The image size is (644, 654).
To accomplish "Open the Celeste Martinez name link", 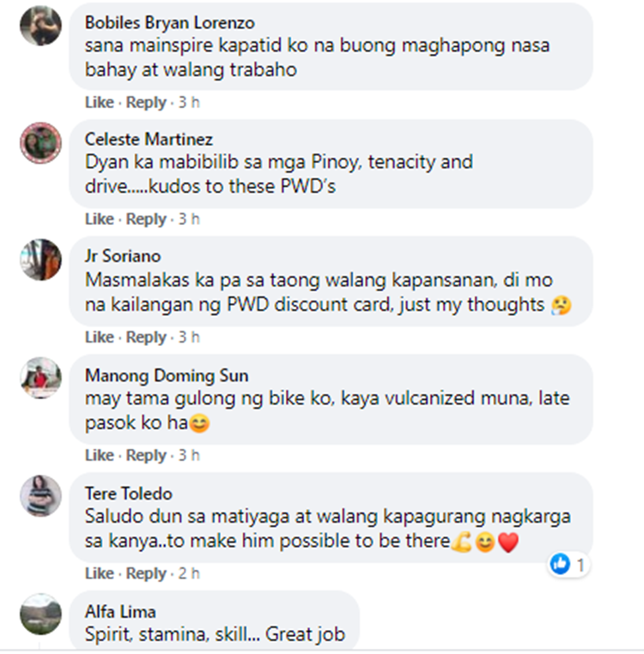I will (149, 139).
